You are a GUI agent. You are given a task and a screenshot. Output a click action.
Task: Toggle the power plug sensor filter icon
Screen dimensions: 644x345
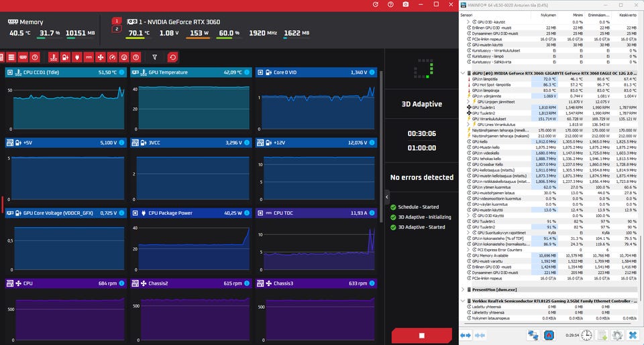(76, 58)
